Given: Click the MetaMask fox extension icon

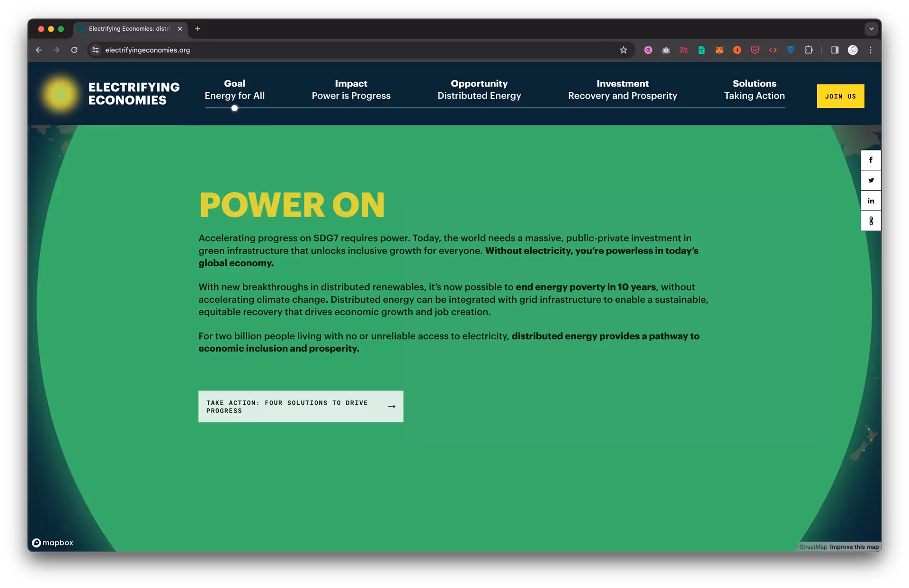Looking at the screenshot, I should coord(719,50).
